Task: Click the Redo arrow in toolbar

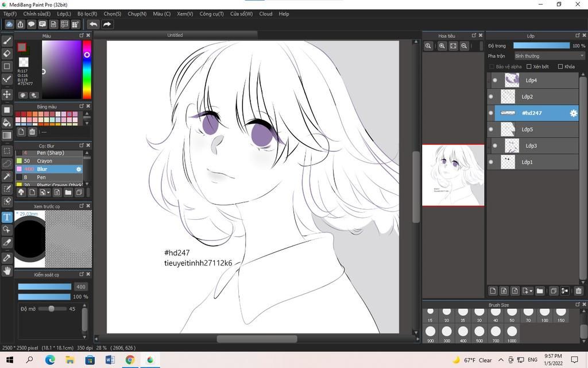Action: [107, 24]
